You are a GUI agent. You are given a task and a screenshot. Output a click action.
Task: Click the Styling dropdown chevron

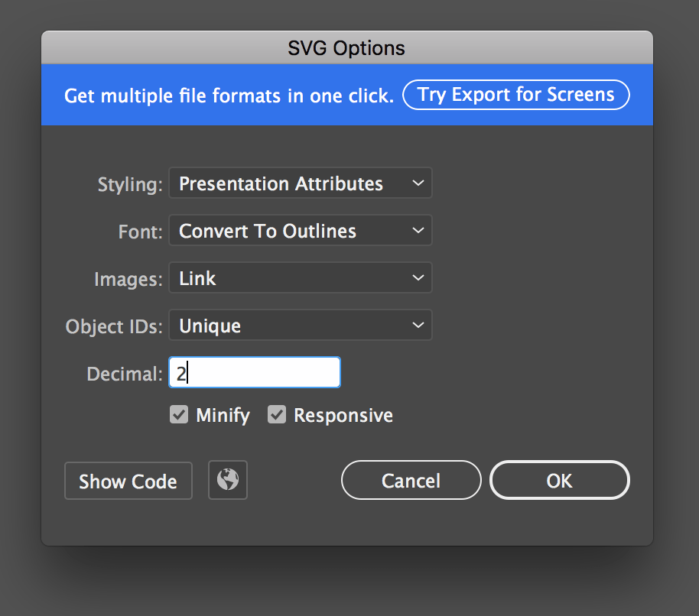coord(418,183)
